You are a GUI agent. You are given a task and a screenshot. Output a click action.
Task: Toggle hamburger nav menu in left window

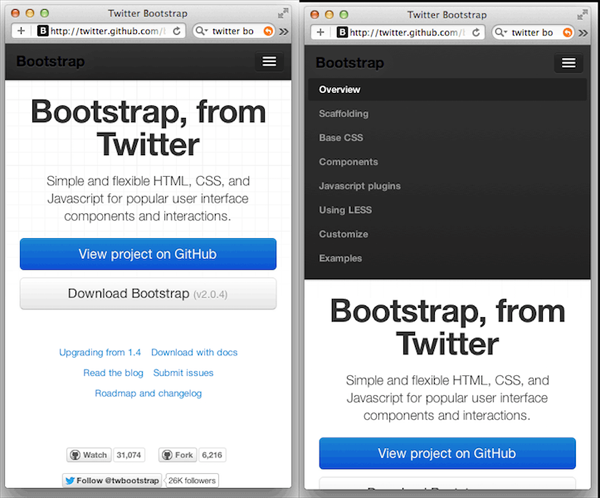[x=269, y=62]
